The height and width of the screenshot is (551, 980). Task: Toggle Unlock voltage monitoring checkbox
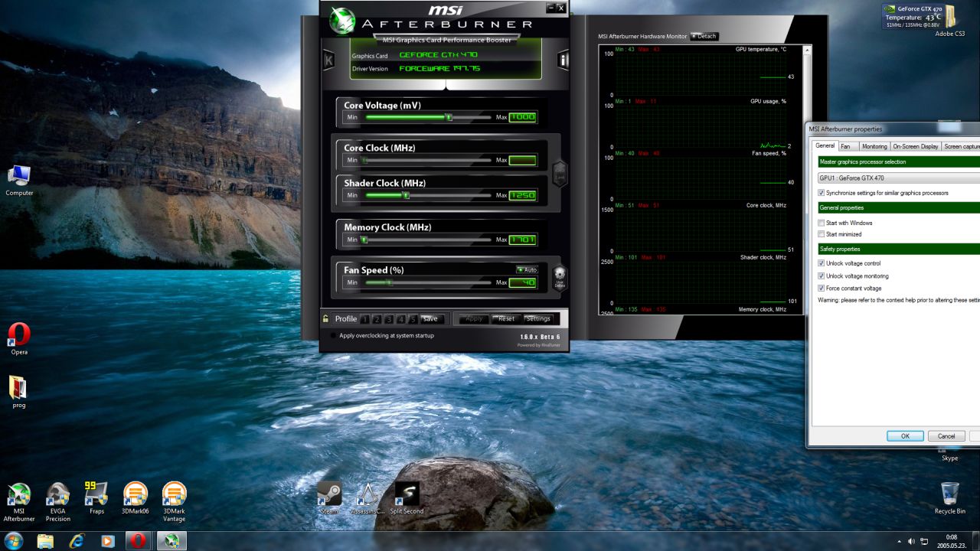click(x=822, y=275)
